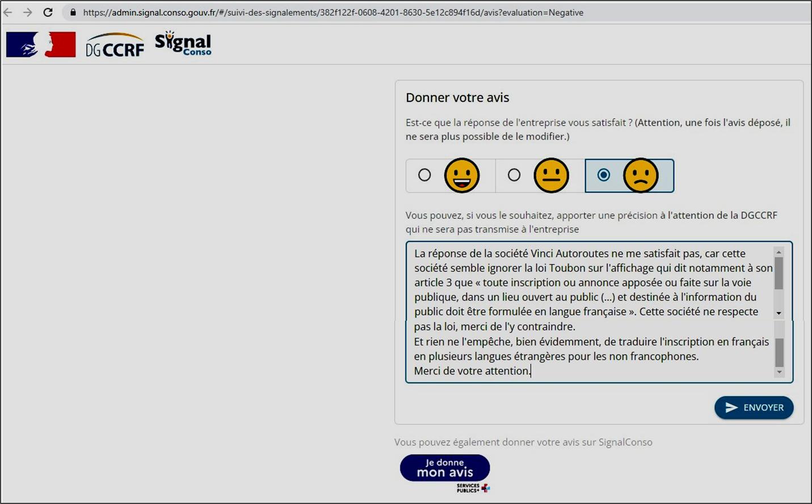Click the upper text area scroll-down arrow

[779, 313]
